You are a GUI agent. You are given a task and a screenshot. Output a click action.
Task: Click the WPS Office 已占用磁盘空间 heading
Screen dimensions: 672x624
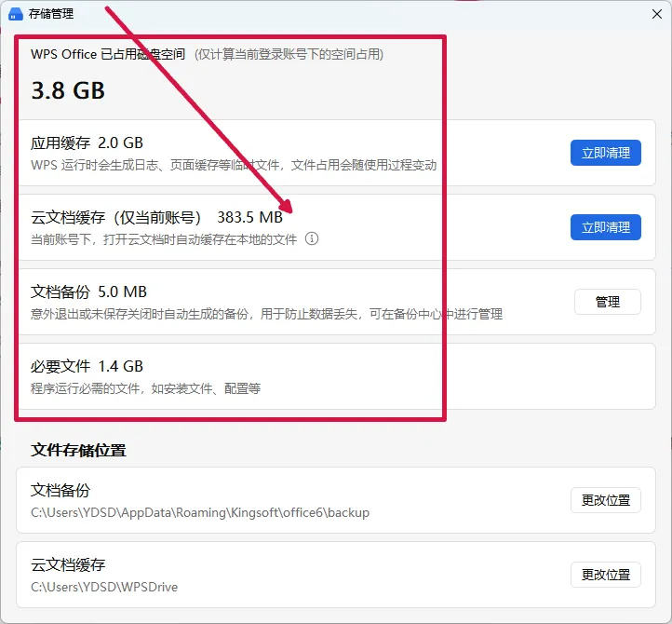click(108, 54)
